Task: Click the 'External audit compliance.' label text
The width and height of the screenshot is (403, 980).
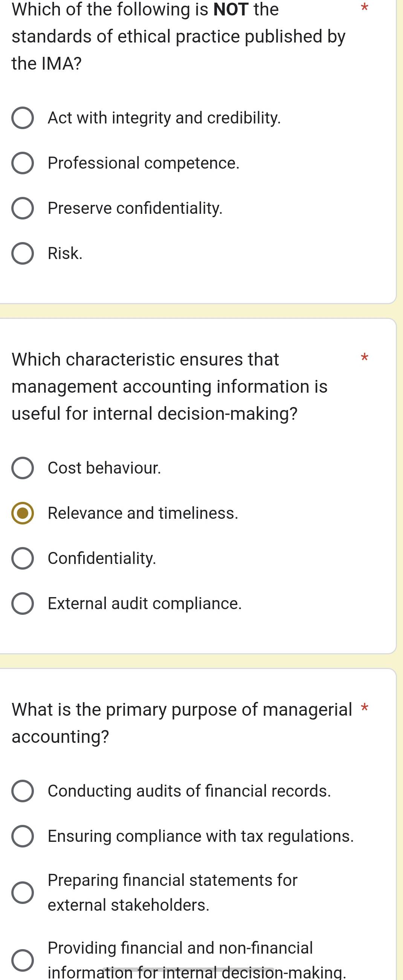Action: pos(145,604)
